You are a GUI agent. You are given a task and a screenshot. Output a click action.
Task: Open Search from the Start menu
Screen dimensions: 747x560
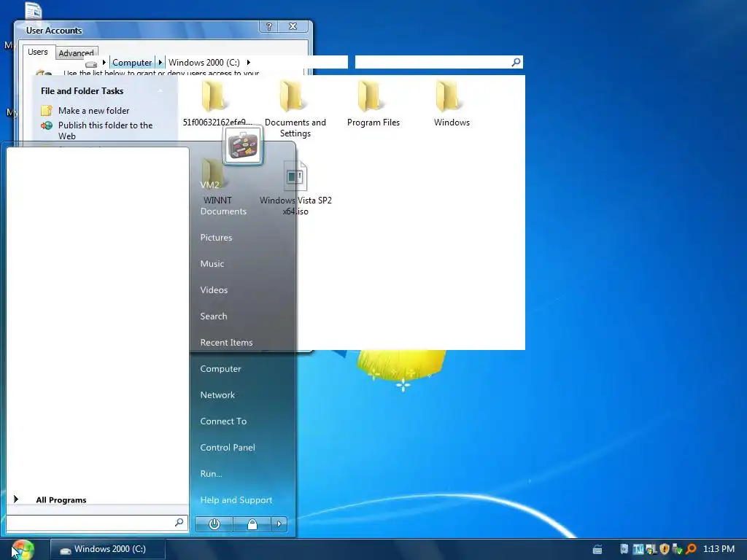pyautogui.click(x=214, y=316)
